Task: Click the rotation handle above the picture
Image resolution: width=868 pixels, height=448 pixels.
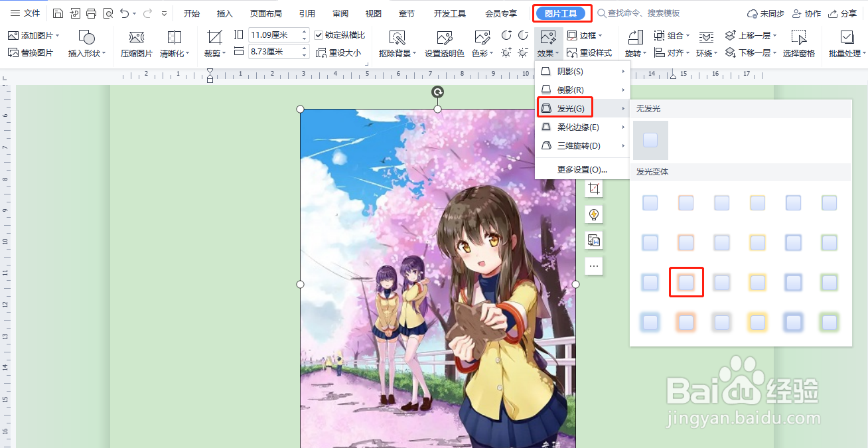Action: [x=437, y=92]
